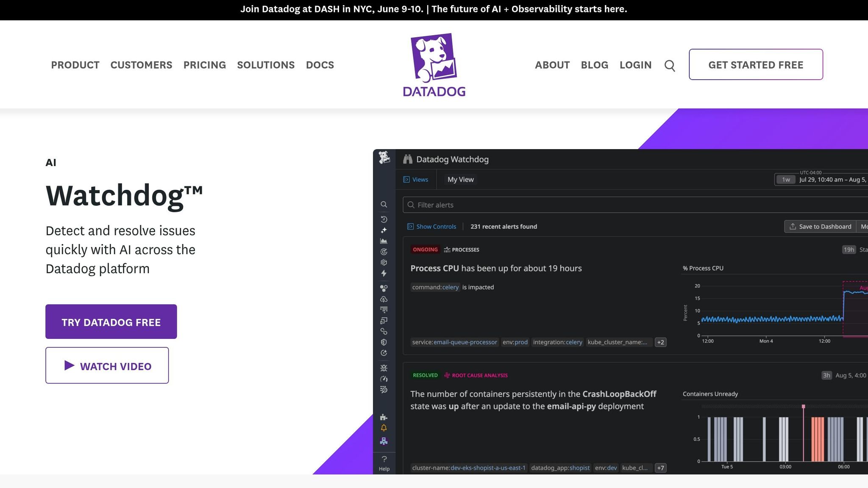Image resolution: width=868 pixels, height=488 pixels.
Task: Click the pink marker on Containers Unready chart
Action: [x=803, y=407]
